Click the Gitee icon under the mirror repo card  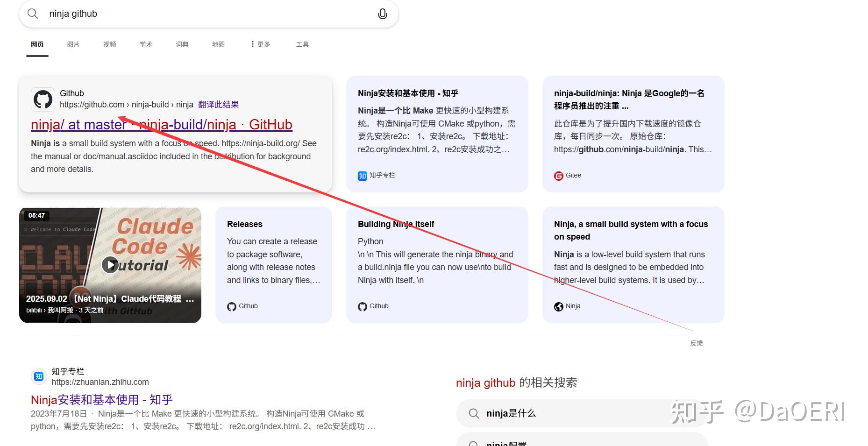[558, 176]
